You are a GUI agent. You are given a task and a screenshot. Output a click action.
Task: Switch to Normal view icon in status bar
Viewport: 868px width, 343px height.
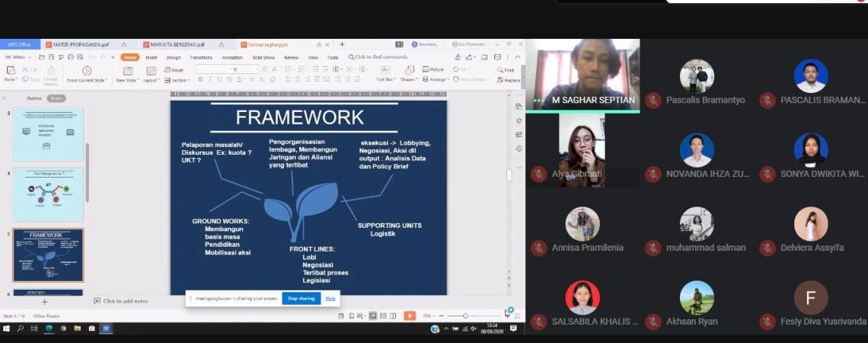[x=373, y=316]
